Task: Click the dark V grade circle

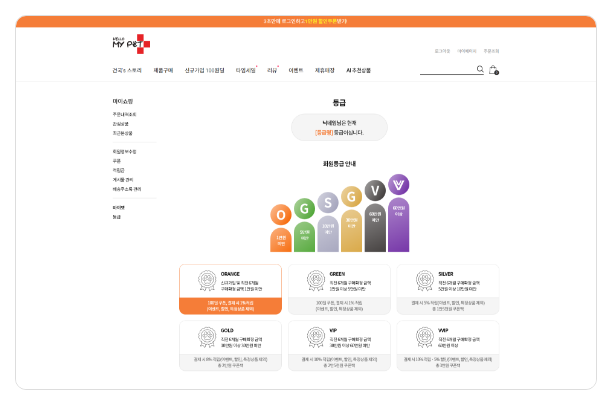Action: coord(375,189)
